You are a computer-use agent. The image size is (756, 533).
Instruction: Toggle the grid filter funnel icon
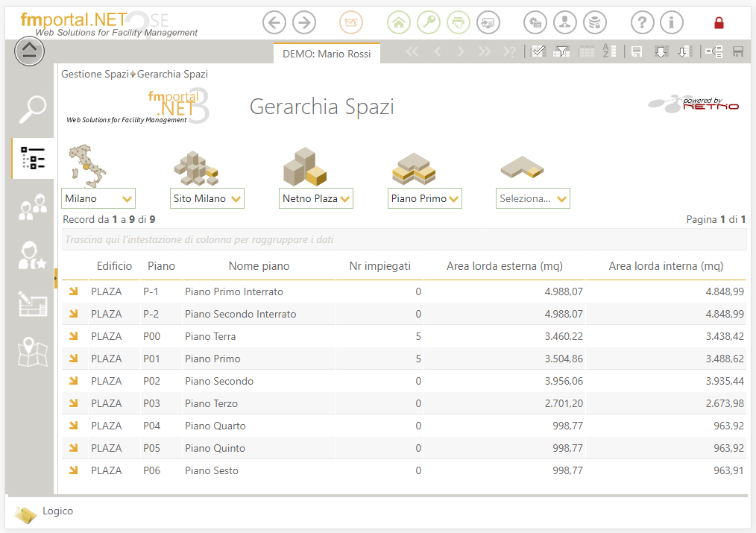(x=561, y=51)
